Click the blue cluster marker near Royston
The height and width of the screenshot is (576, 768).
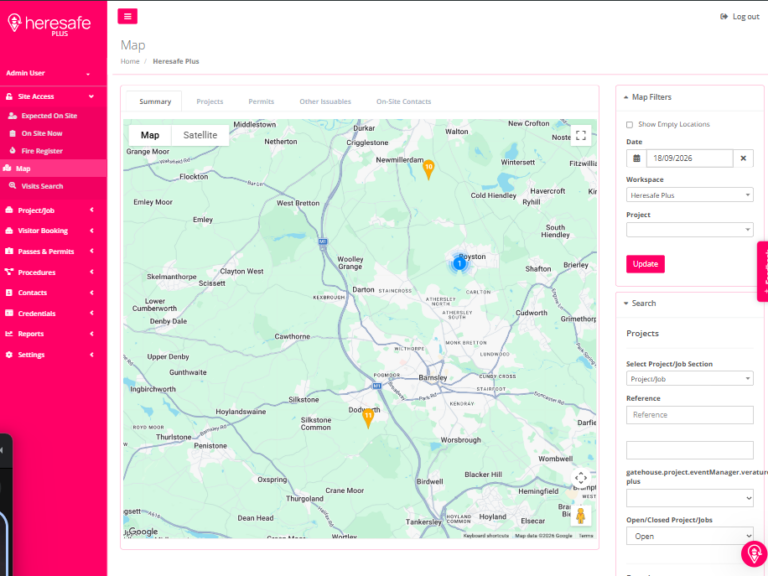[x=459, y=264]
